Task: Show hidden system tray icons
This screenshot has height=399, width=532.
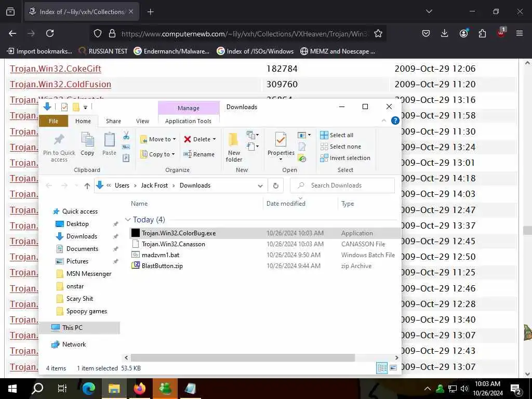Action: pyautogui.click(x=428, y=389)
